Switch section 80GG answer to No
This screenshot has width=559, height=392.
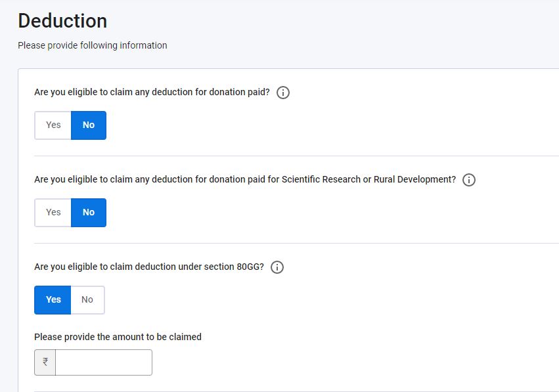coord(87,299)
